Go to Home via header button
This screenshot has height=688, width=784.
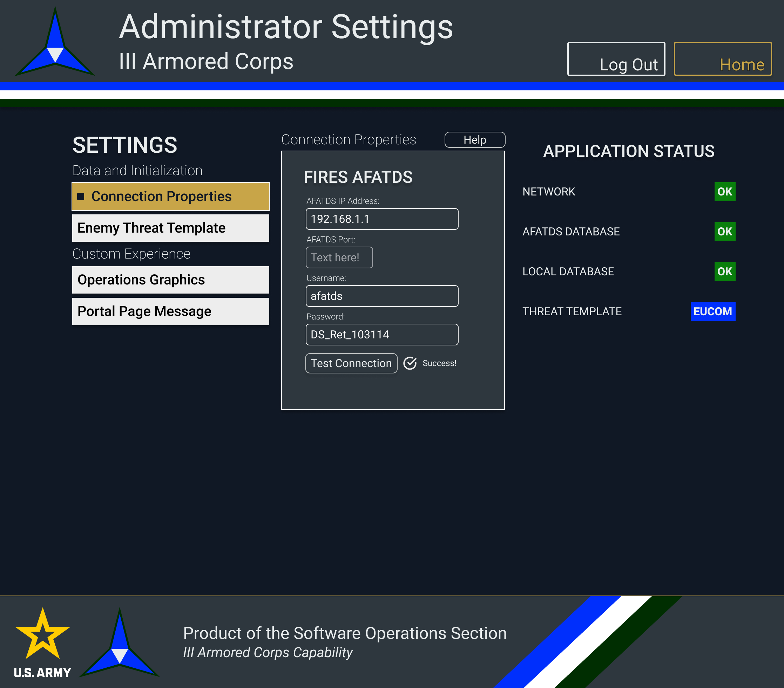tap(722, 59)
